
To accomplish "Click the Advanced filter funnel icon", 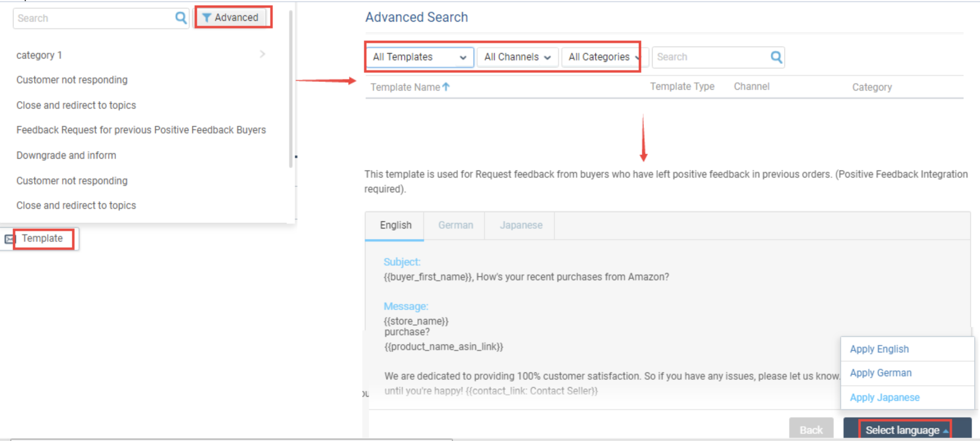I will coord(206,18).
